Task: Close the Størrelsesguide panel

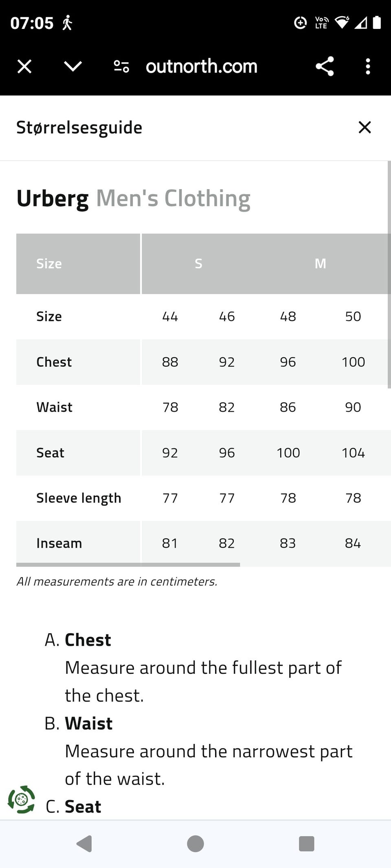Action: tap(365, 127)
